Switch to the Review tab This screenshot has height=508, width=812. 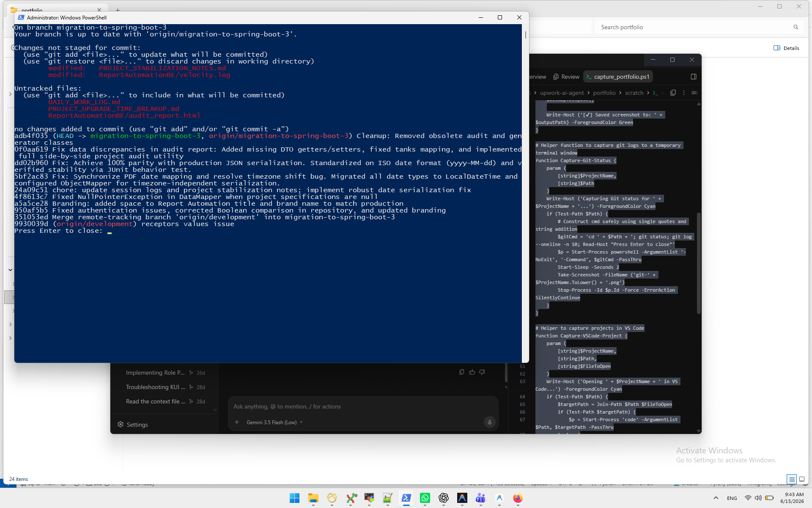click(x=566, y=77)
